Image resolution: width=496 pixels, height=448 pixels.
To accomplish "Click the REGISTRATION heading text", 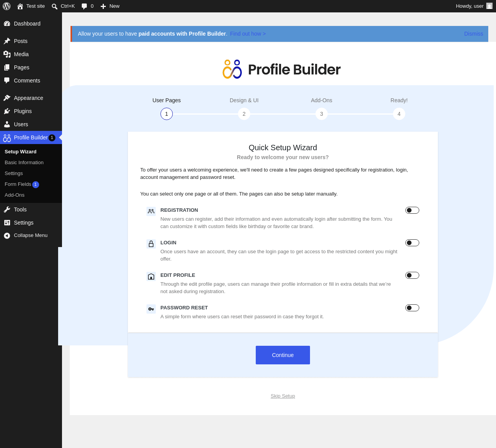I will 179,210.
